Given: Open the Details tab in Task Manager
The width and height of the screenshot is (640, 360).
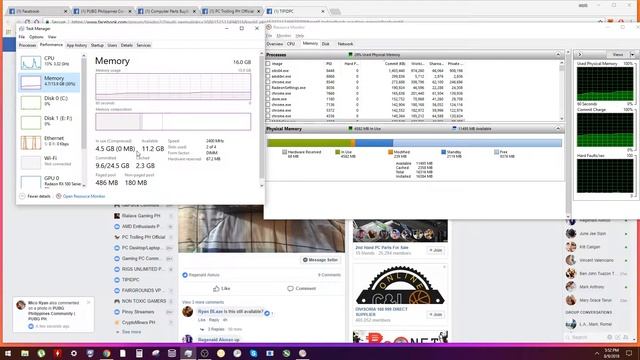Looking at the screenshot, I should [127, 45].
